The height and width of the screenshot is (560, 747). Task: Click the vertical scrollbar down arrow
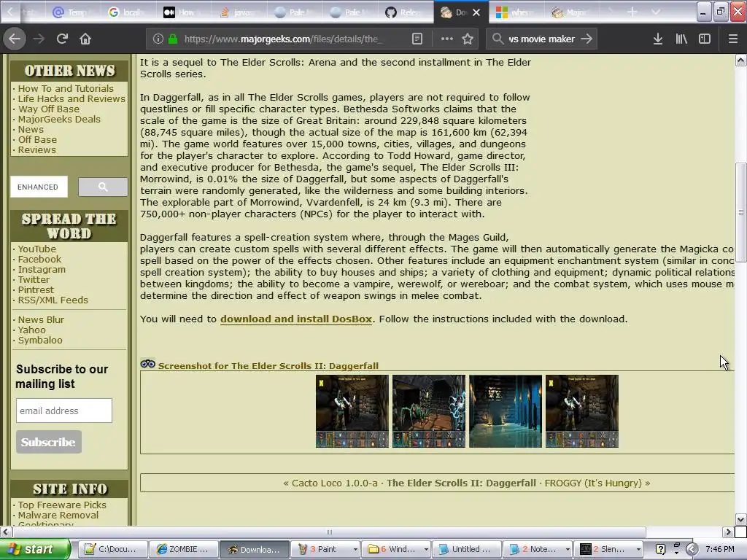[741, 519]
